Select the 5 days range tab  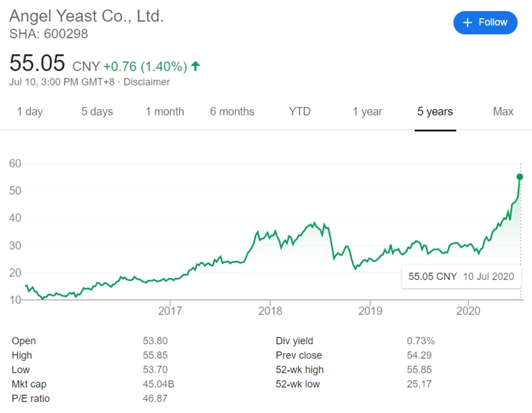pos(97,111)
